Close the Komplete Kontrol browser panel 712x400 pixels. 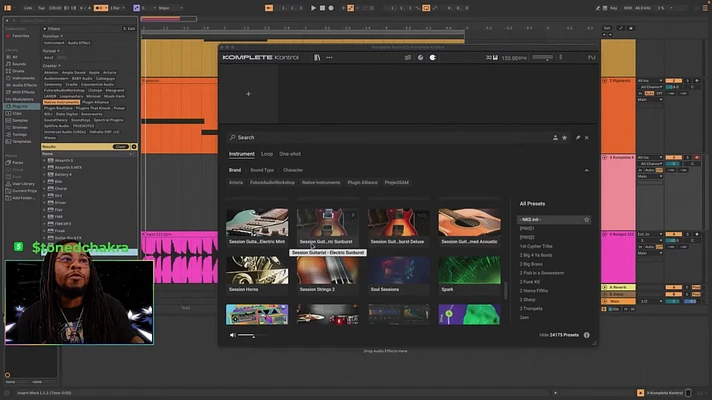(587, 138)
